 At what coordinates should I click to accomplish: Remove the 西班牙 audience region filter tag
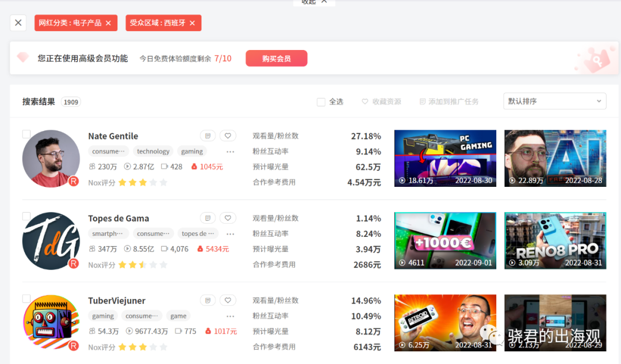pyautogui.click(x=191, y=23)
